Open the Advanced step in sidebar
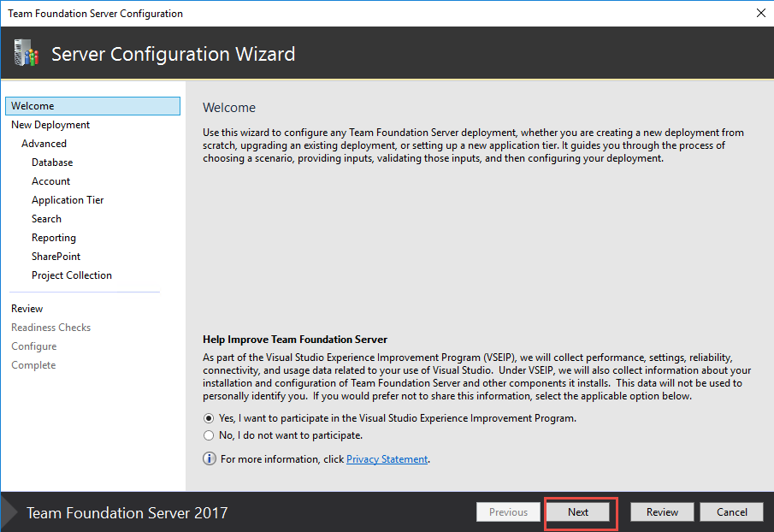774x532 pixels. pyautogui.click(x=44, y=144)
